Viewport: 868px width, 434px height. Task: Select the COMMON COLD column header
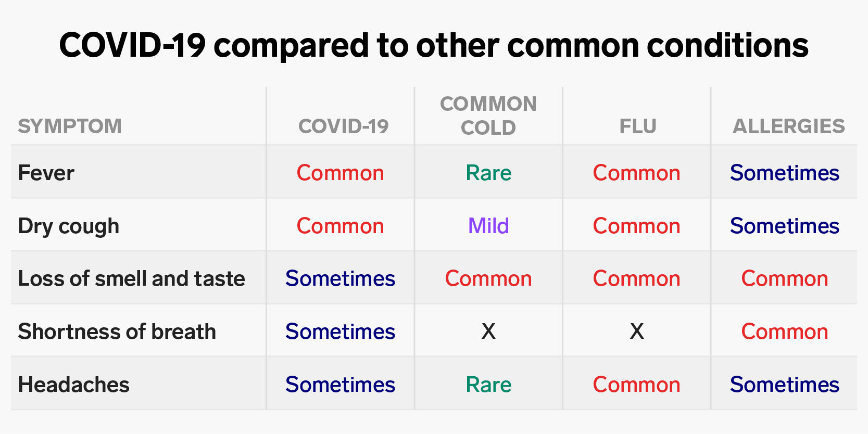(488, 116)
